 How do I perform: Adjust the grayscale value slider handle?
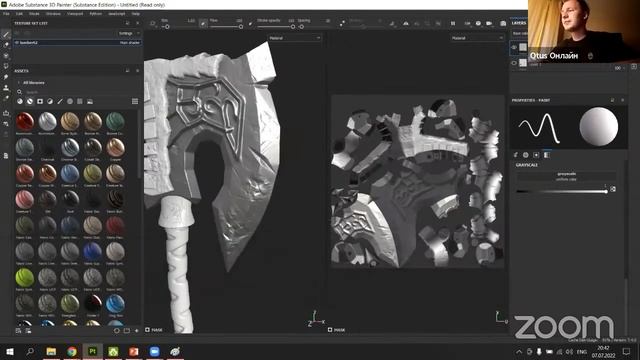(x=606, y=191)
